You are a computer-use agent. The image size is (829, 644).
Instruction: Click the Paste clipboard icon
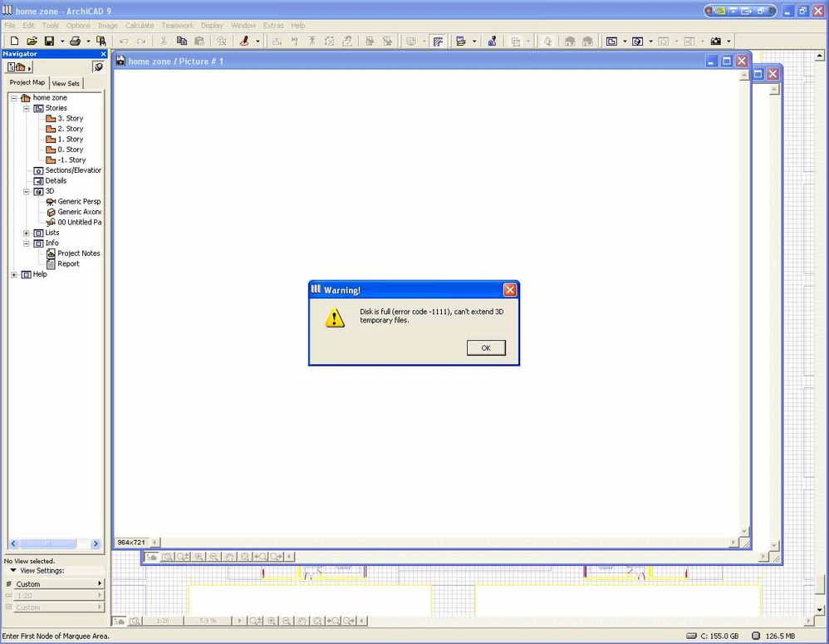tap(199, 41)
